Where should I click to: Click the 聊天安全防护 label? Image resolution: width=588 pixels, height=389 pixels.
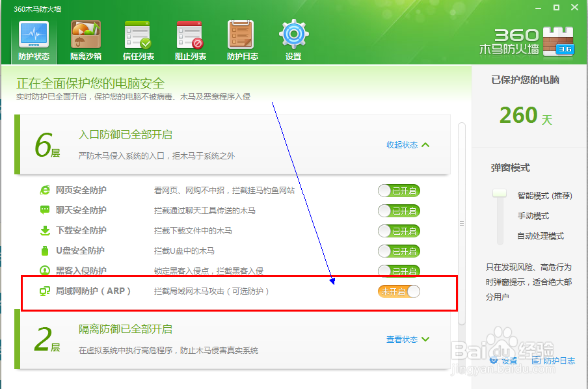(81, 210)
